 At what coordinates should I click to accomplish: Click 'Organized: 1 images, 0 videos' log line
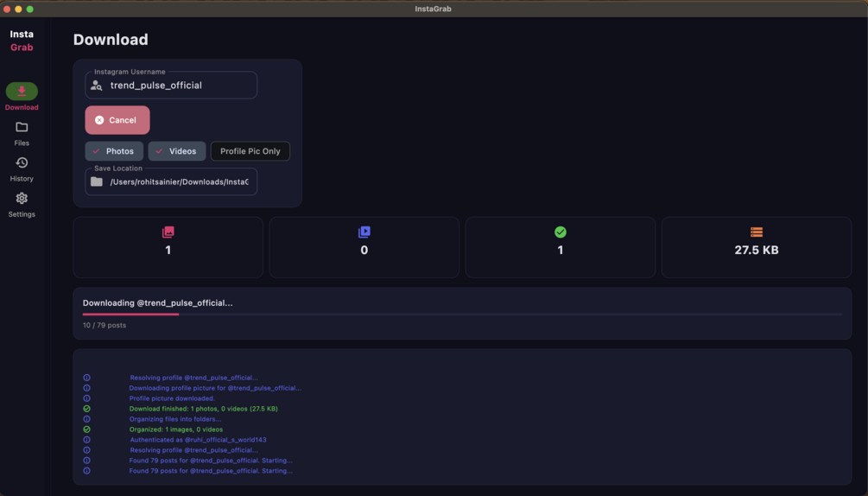[176, 429]
